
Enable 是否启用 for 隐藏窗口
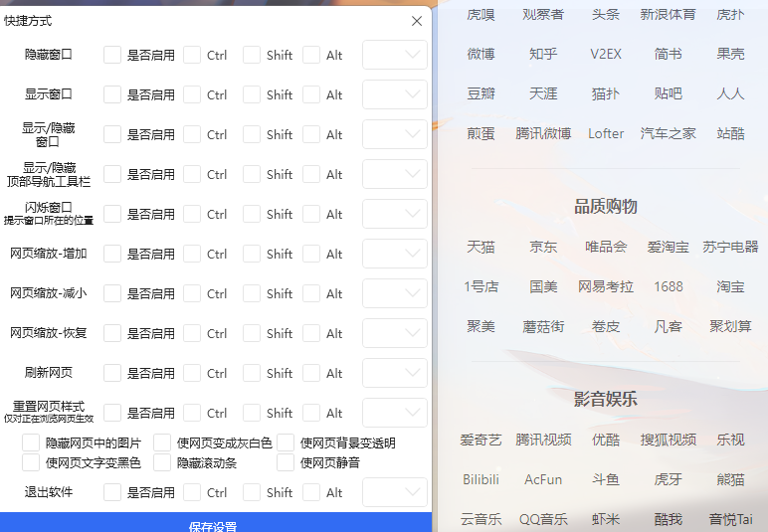(112, 55)
